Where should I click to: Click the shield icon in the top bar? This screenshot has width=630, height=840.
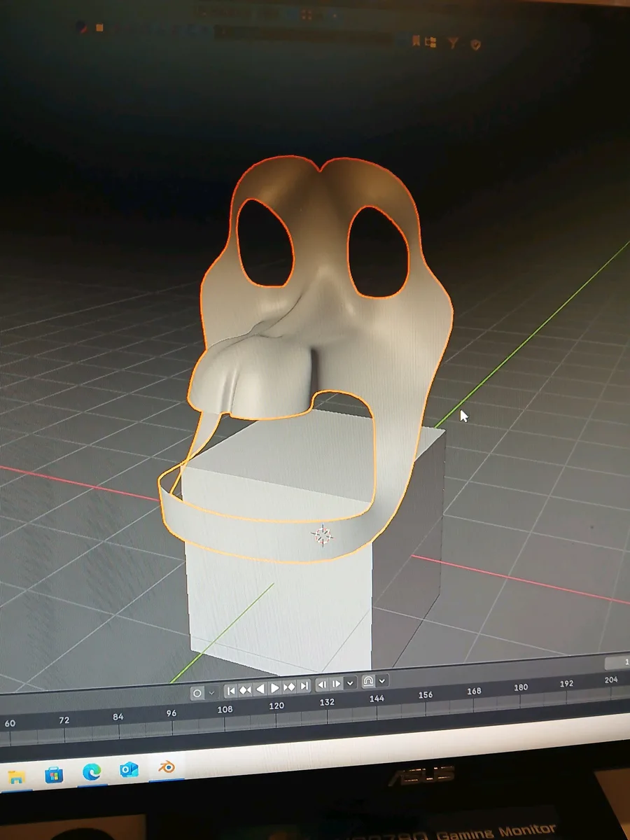coord(476,44)
